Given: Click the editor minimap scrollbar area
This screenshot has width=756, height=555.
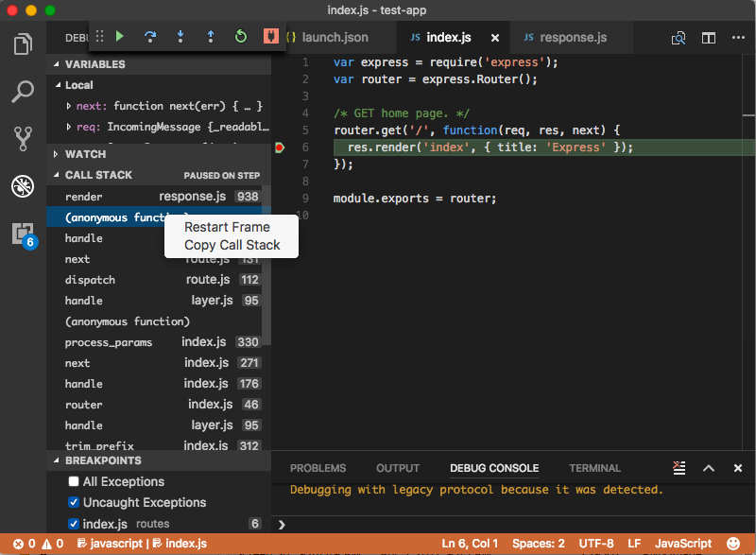Looking at the screenshot, I should tap(748, 251).
